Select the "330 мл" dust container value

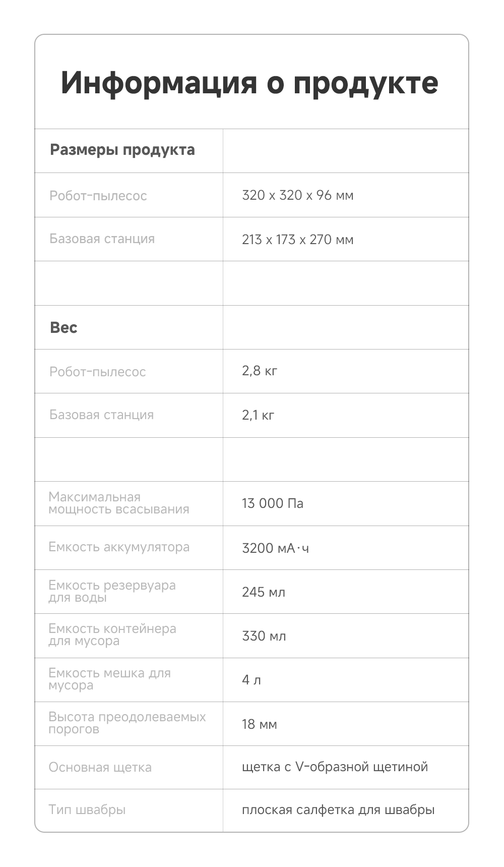point(264,635)
